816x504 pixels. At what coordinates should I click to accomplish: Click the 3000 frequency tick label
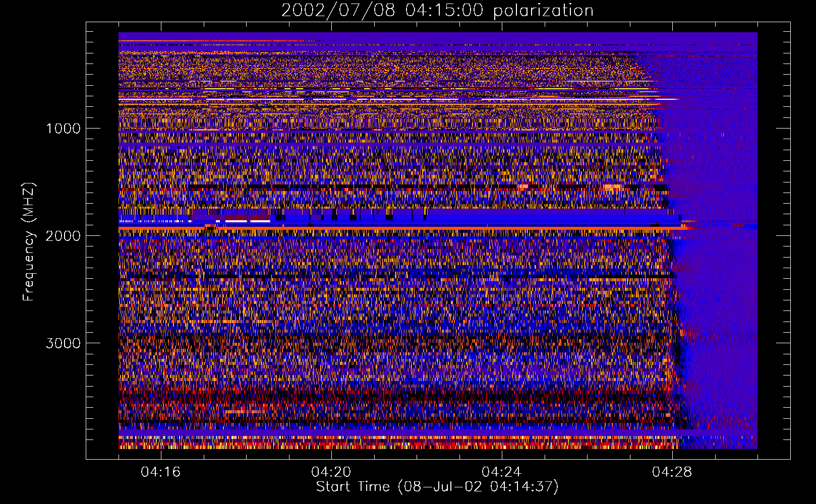[63, 343]
